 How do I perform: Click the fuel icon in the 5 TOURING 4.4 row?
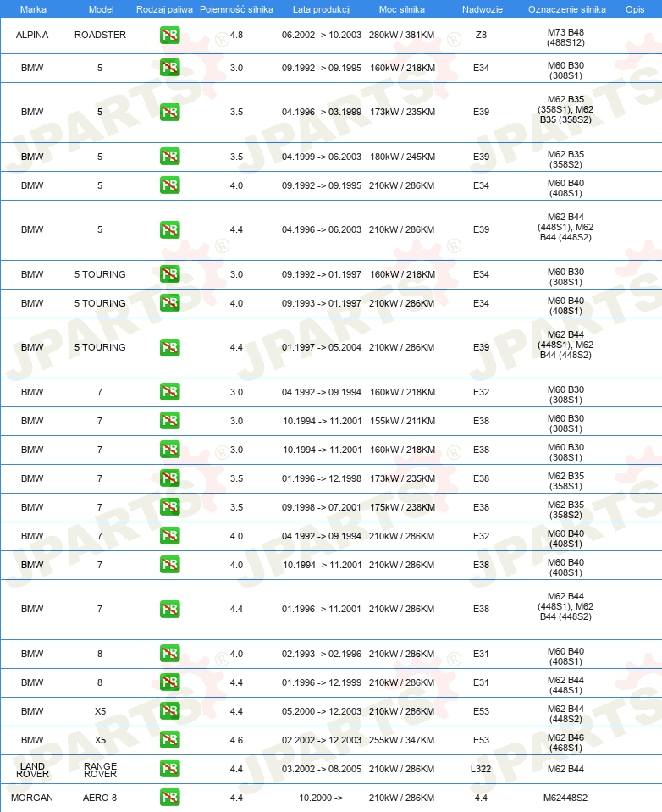tap(170, 347)
